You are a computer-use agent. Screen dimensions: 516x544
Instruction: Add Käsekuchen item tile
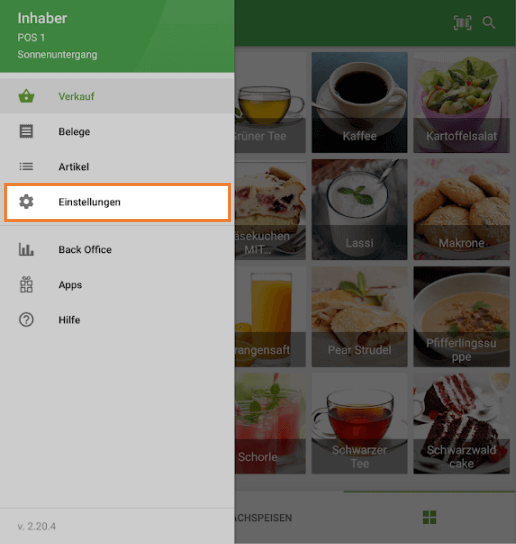270,210
